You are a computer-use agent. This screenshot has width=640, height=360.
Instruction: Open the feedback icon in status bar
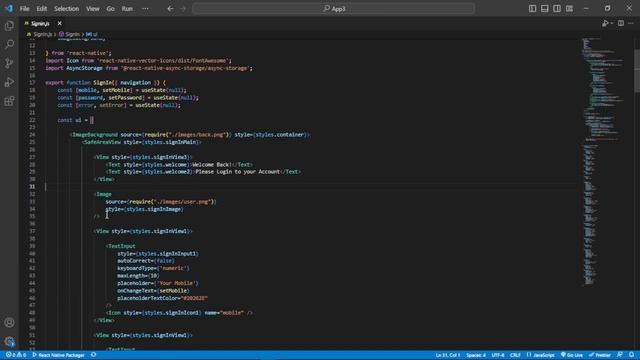pyautogui.click(x=620, y=355)
